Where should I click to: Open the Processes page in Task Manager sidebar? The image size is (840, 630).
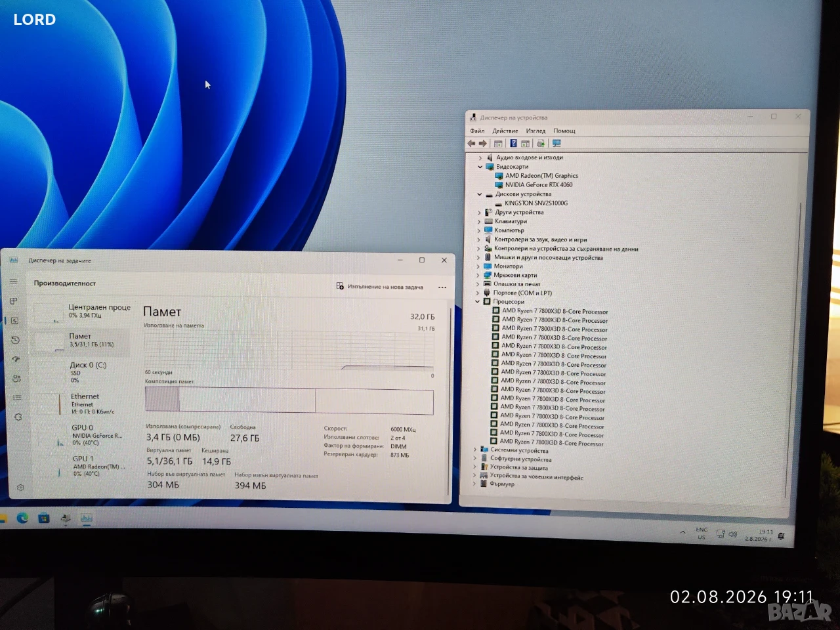pyautogui.click(x=14, y=301)
